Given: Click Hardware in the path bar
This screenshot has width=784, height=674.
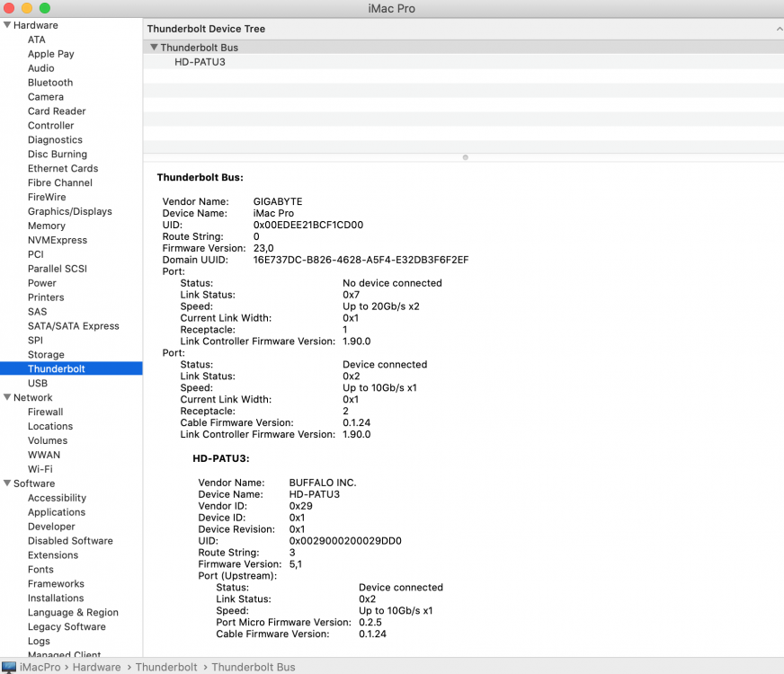Looking at the screenshot, I should pos(96,667).
